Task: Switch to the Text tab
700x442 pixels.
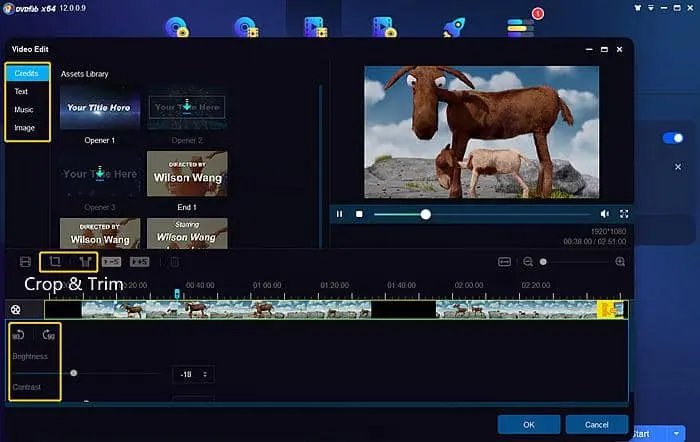Action: 22,92
